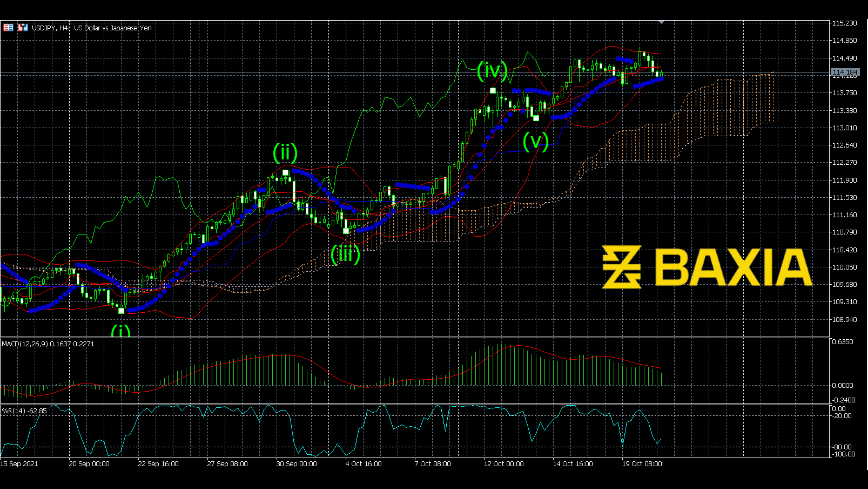This screenshot has height=489, width=868.
Task: Click the 109.310 price scale value
Action: pos(844,302)
